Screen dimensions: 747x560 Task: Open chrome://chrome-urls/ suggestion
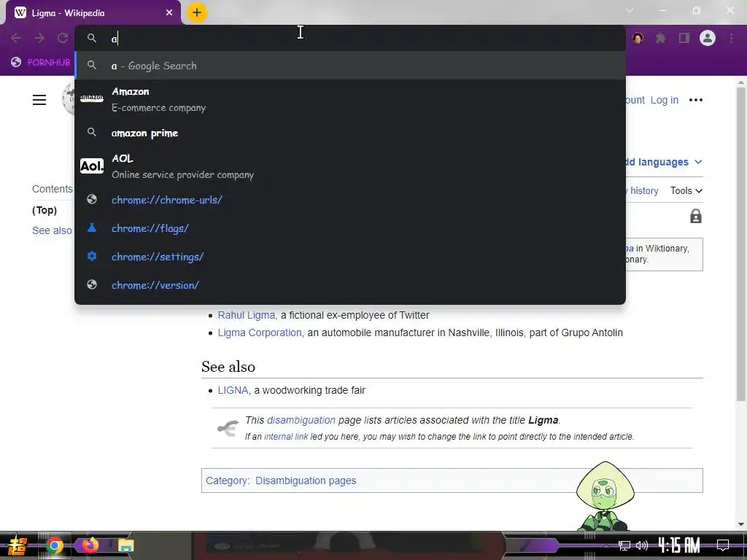click(349, 200)
